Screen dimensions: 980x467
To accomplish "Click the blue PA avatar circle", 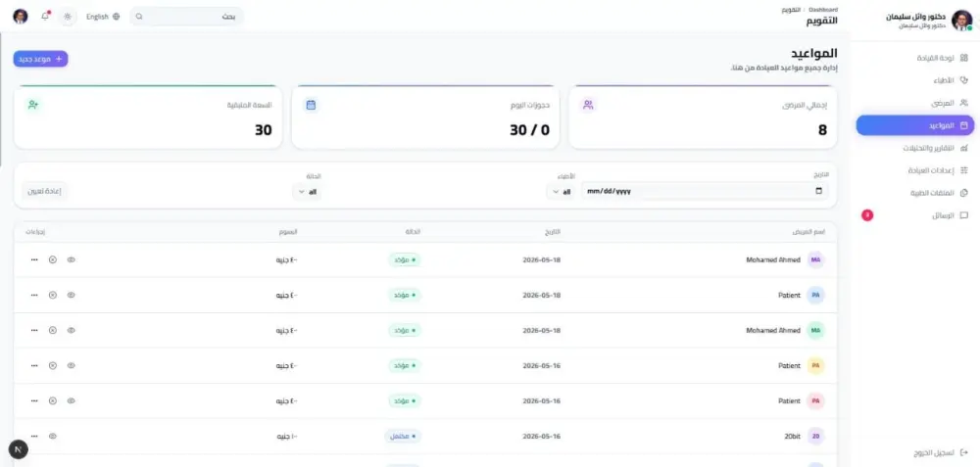I will 815,295.
